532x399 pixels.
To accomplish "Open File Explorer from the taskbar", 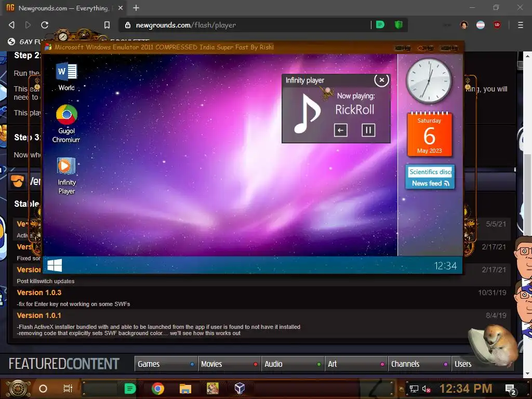I will 185,389.
